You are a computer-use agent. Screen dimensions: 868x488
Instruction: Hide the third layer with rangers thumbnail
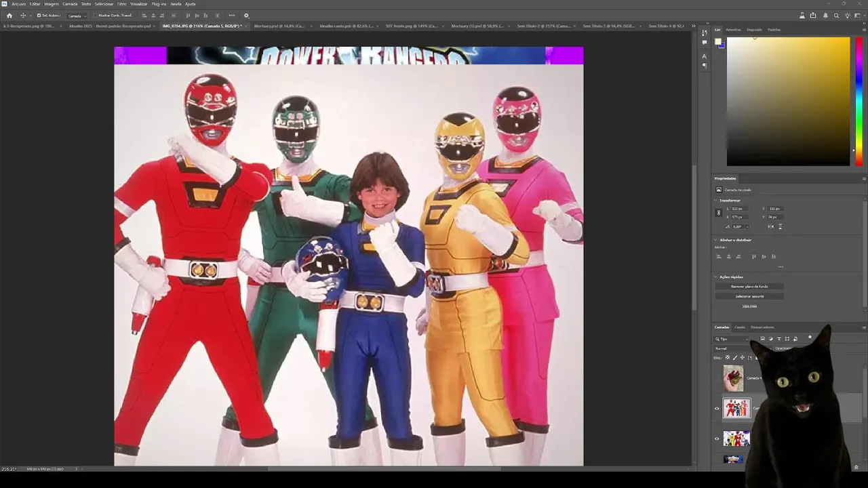click(x=717, y=439)
